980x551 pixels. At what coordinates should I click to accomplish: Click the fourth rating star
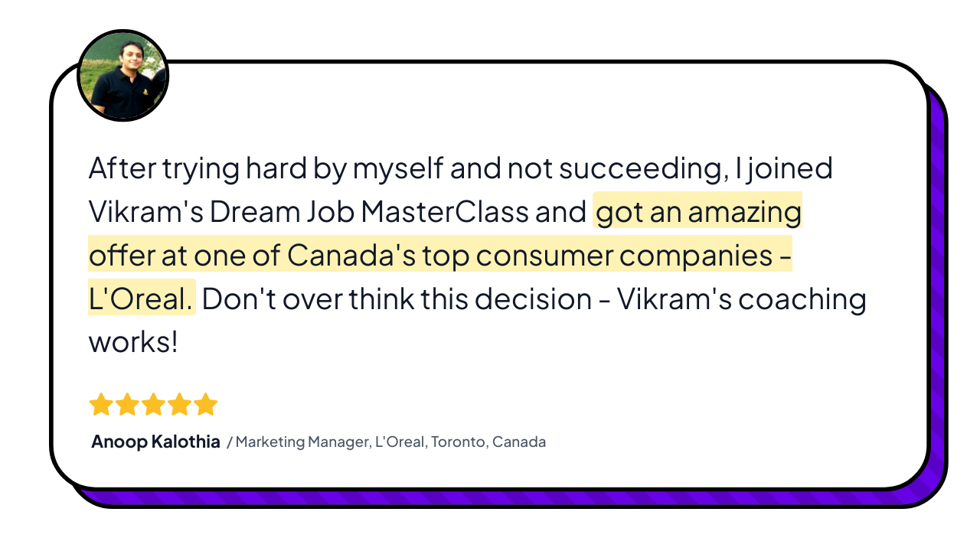coord(179,405)
